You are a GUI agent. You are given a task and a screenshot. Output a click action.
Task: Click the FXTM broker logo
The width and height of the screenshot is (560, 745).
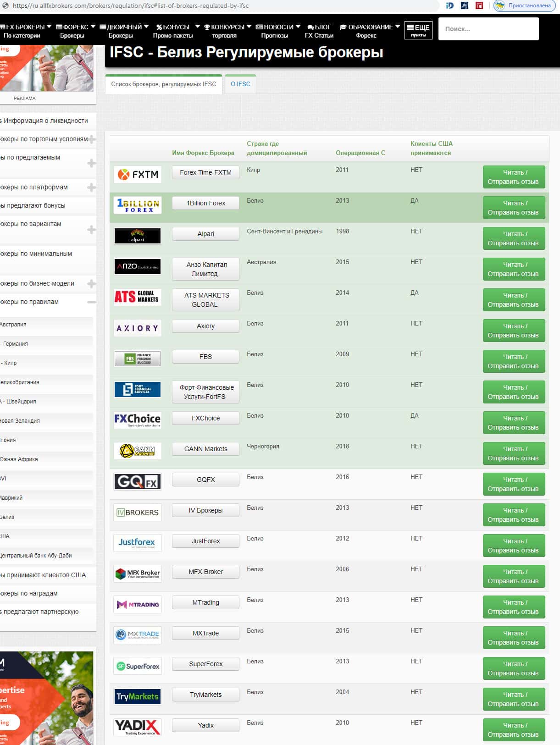tap(137, 174)
